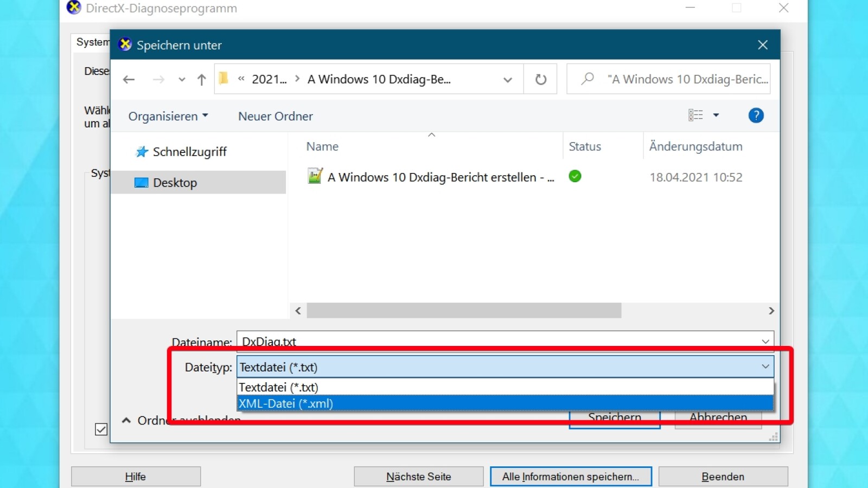Open the help question mark icon
Image resolution: width=868 pixels, height=488 pixels.
point(756,115)
